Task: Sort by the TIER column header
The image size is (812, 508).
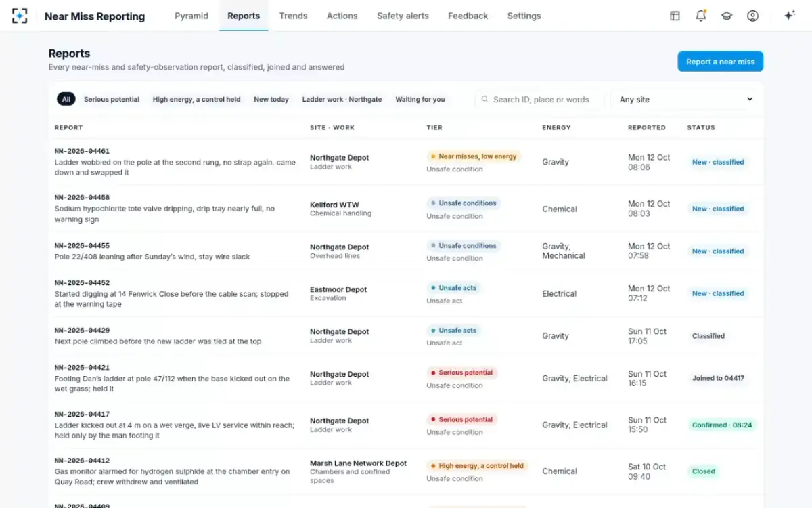Action: 434,127
